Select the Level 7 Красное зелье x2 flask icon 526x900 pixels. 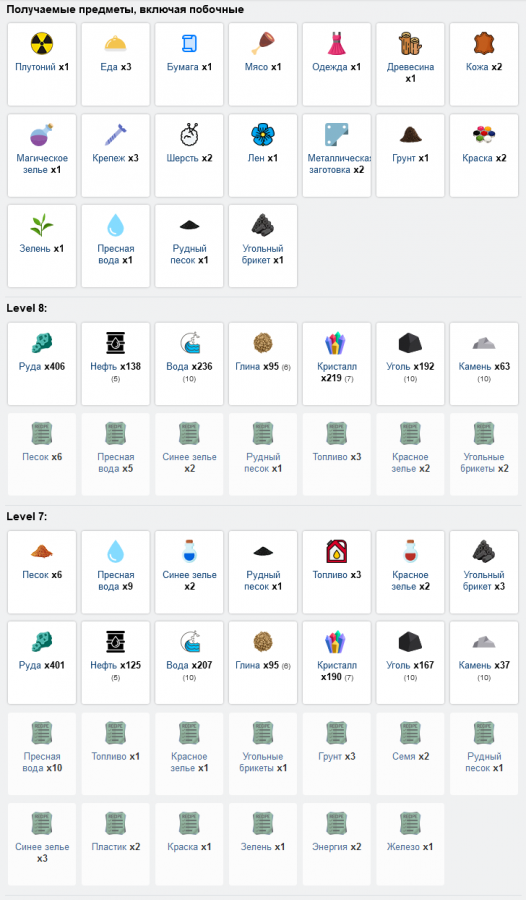point(410,552)
